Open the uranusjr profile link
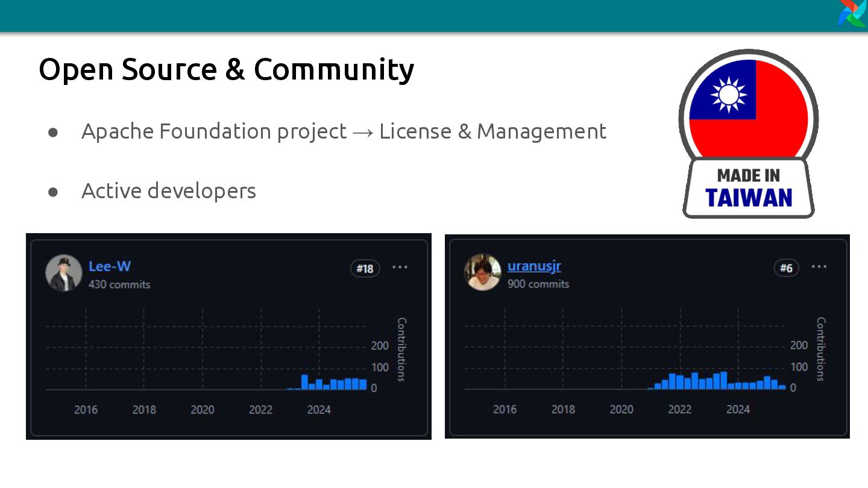Image resolution: width=868 pixels, height=488 pixels. click(534, 266)
